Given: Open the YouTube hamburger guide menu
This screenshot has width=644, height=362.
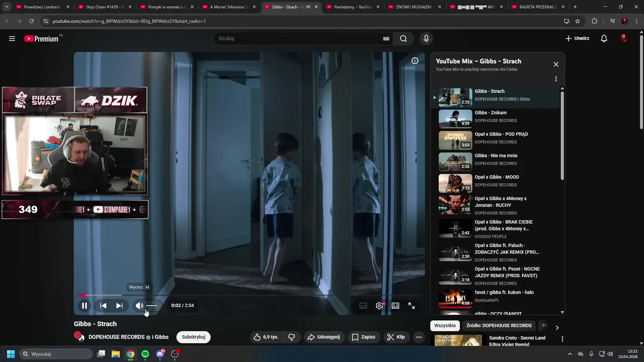Looking at the screenshot, I should click(x=12, y=38).
